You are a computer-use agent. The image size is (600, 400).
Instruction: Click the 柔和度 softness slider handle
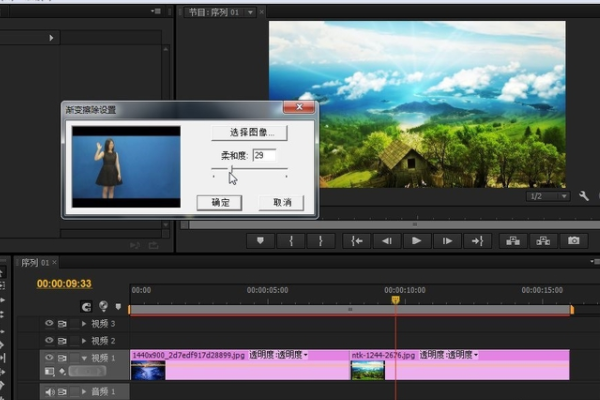coord(232,168)
